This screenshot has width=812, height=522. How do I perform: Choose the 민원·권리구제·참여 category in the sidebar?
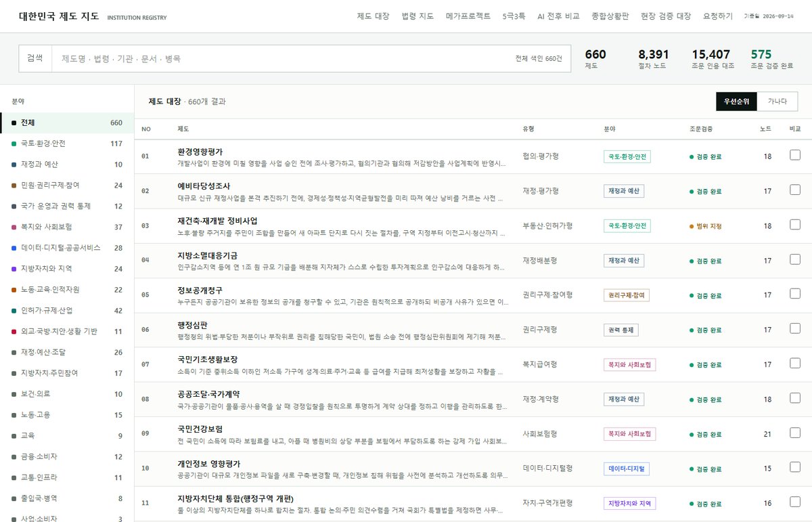pos(67,186)
